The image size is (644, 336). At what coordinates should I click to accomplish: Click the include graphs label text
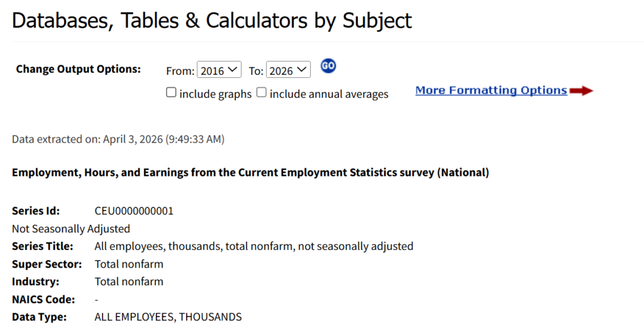click(215, 94)
